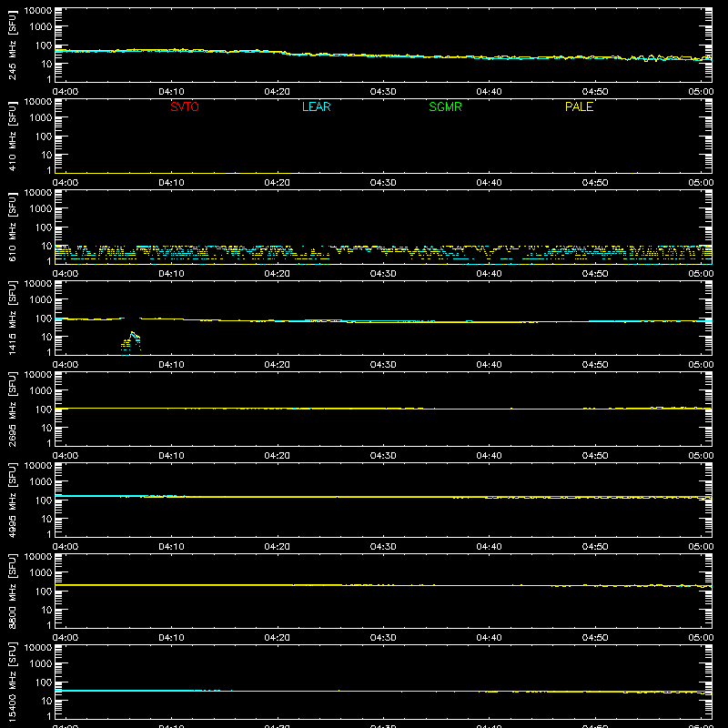The height and width of the screenshot is (728, 728).
Task: Click the cyan LEAR station label
Action: click(x=316, y=106)
